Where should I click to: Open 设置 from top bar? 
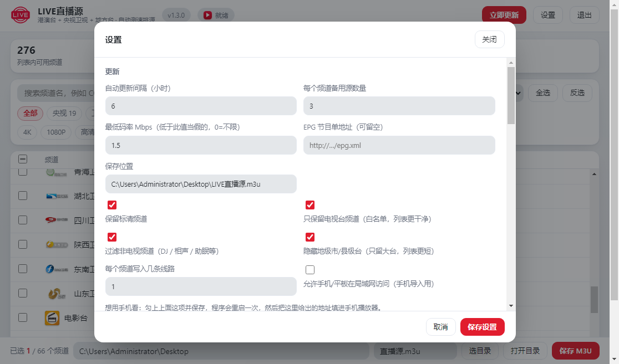(548, 15)
